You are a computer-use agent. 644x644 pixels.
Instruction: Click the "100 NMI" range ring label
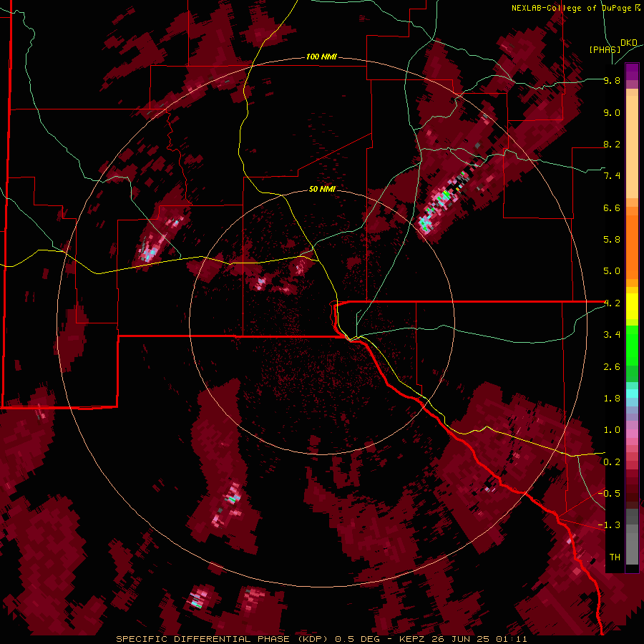click(321, 57)
